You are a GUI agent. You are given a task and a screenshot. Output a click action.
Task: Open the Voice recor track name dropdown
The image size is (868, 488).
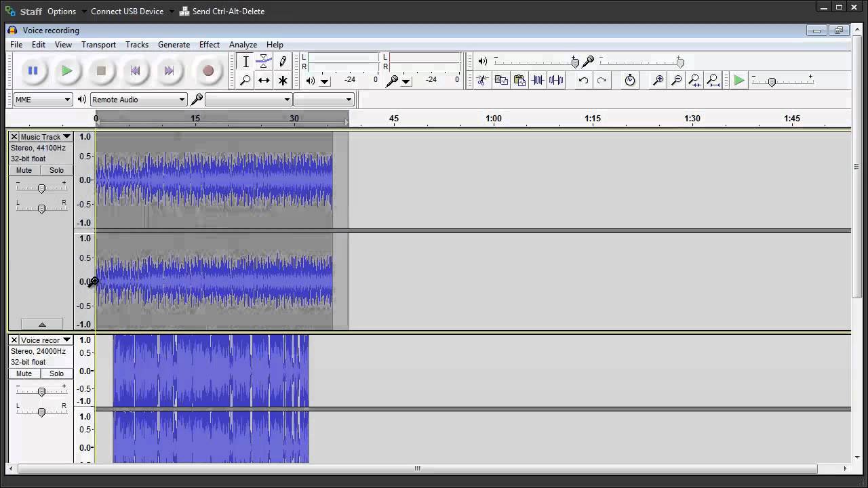click(x=45, y=340)
